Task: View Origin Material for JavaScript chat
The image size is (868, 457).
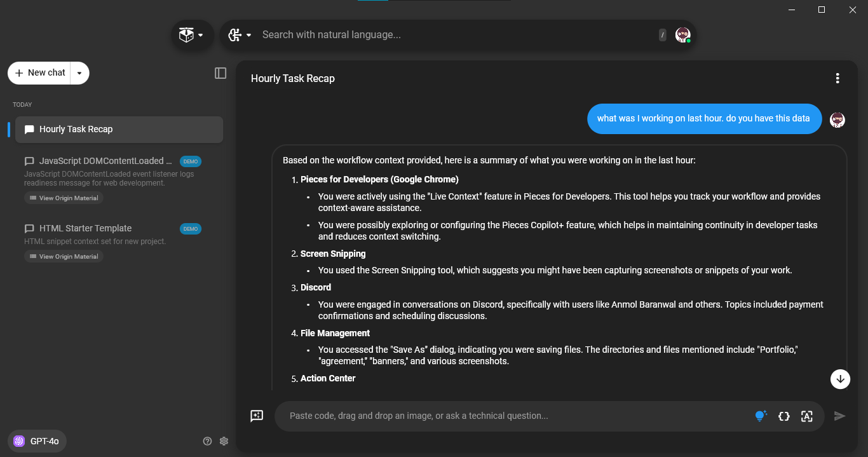Action: tap(64, 198)
